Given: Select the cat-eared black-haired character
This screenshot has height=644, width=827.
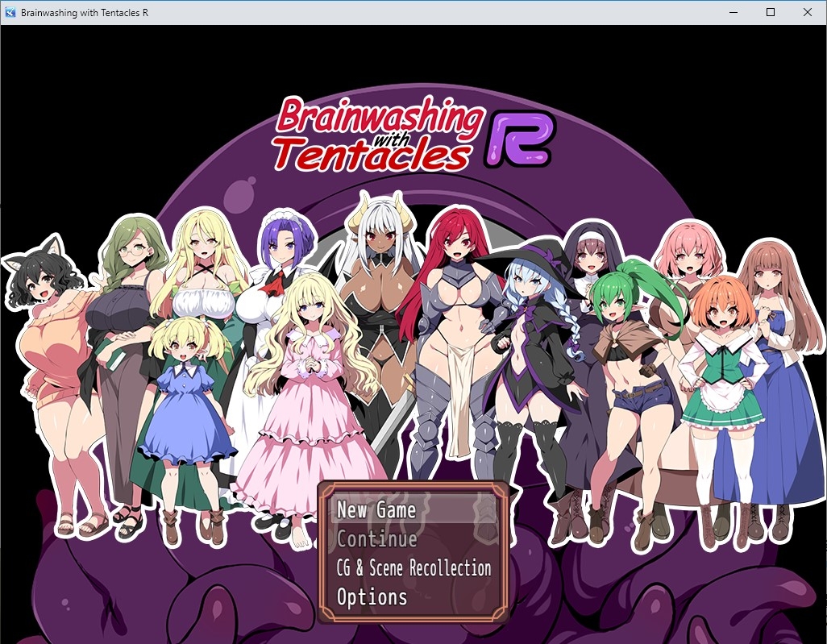Looking at the screenshot, I should coord(44,289).
